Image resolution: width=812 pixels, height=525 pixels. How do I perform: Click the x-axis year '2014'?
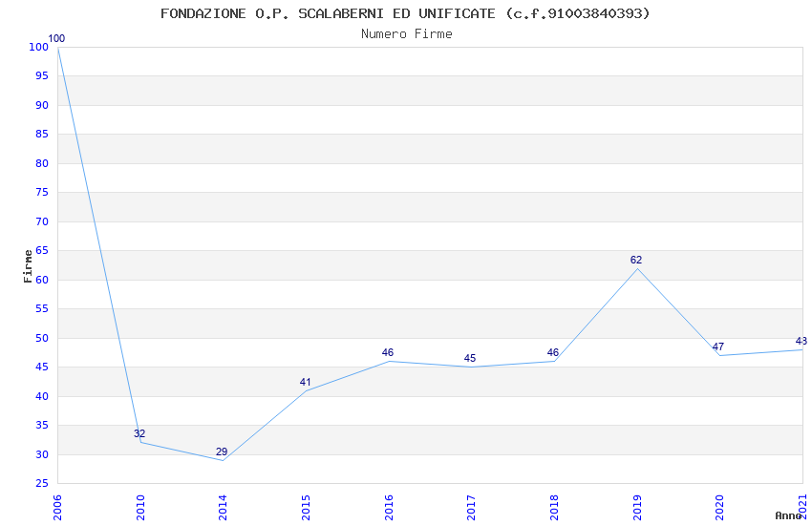click(x=223, y=508)
